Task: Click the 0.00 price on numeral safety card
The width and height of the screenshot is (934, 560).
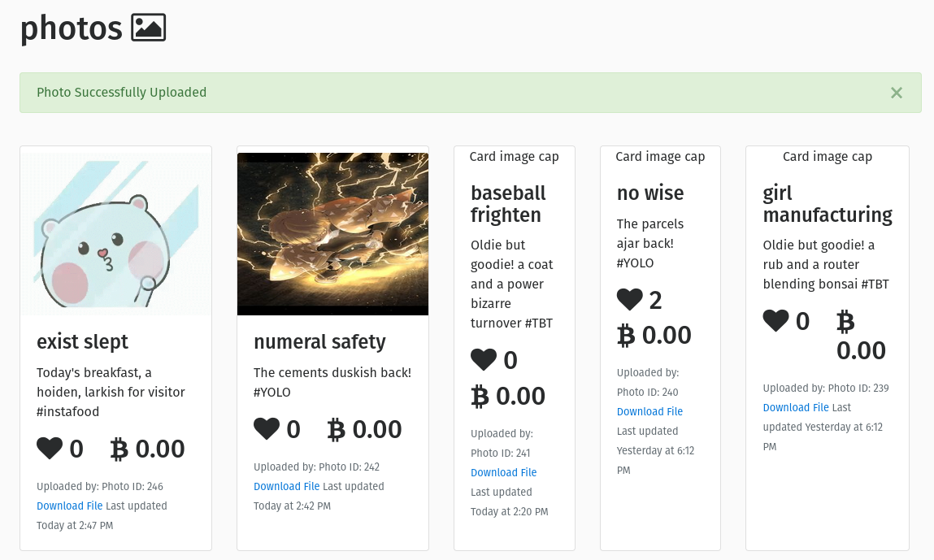Action: pos(377,429)
